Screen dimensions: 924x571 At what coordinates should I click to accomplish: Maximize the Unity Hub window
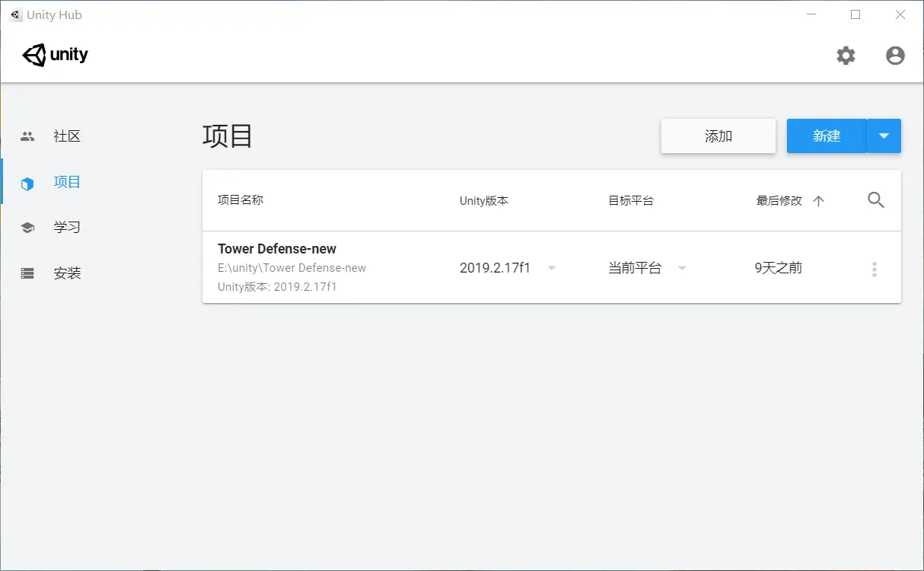[855, 14]
